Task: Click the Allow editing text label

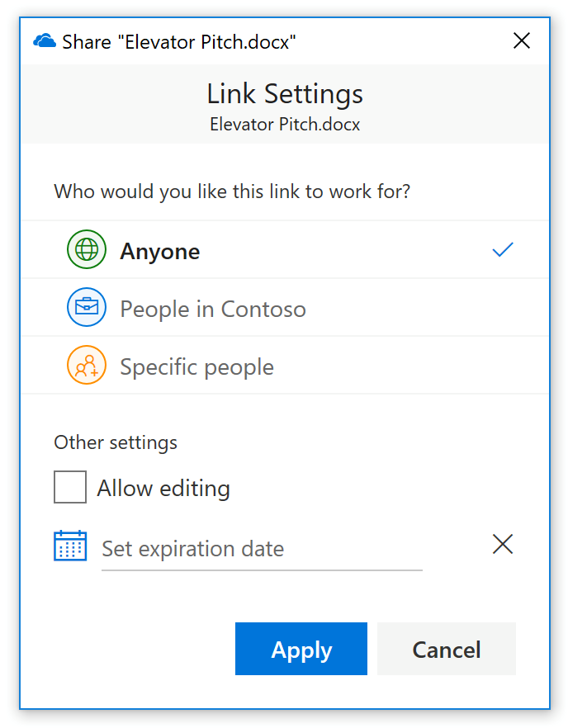Action: pyautogui.click(x=163, y=488)
